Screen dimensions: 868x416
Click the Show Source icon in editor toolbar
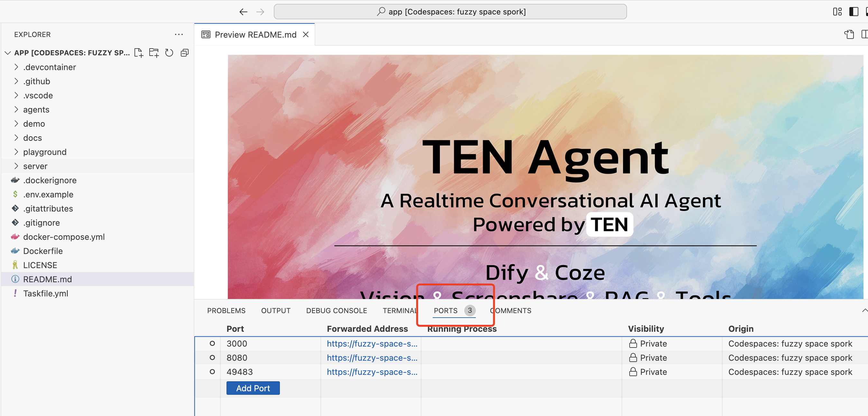click(849, 34)
